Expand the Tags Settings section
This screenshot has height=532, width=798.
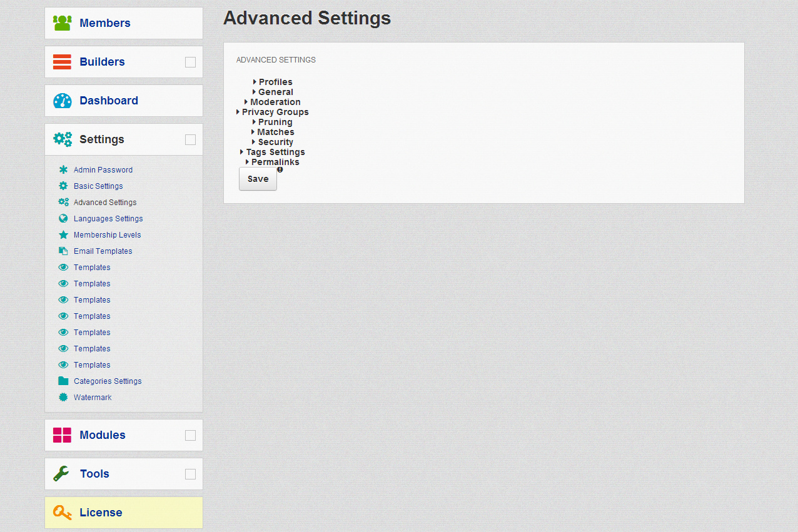point(273,152)
